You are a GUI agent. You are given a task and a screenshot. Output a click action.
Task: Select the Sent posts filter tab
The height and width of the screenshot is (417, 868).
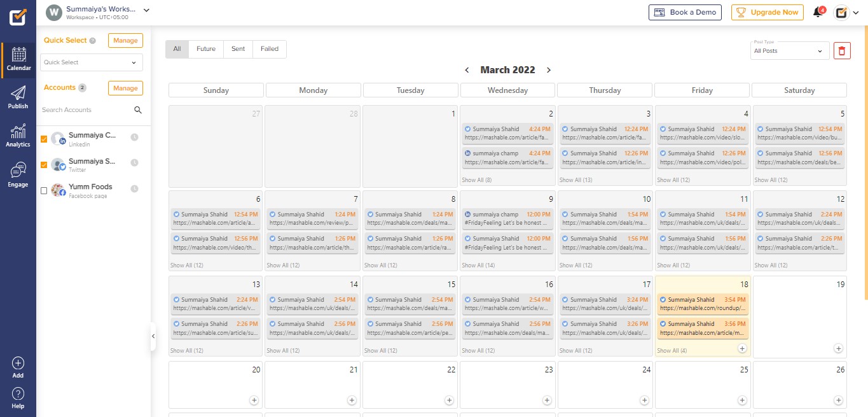[x=238, y=49]
